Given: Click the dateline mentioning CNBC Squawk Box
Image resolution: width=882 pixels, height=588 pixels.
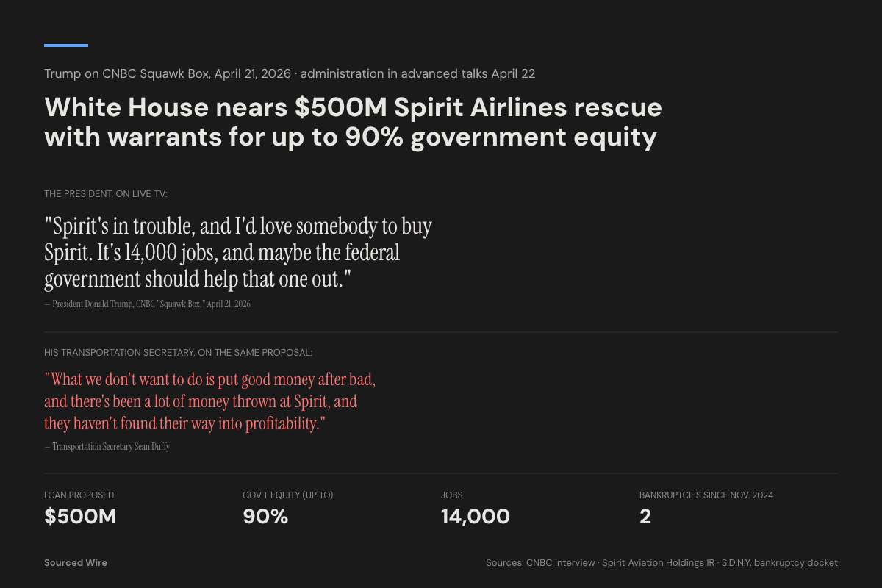Looking at the screenshot, I should [x=290, y=73].
